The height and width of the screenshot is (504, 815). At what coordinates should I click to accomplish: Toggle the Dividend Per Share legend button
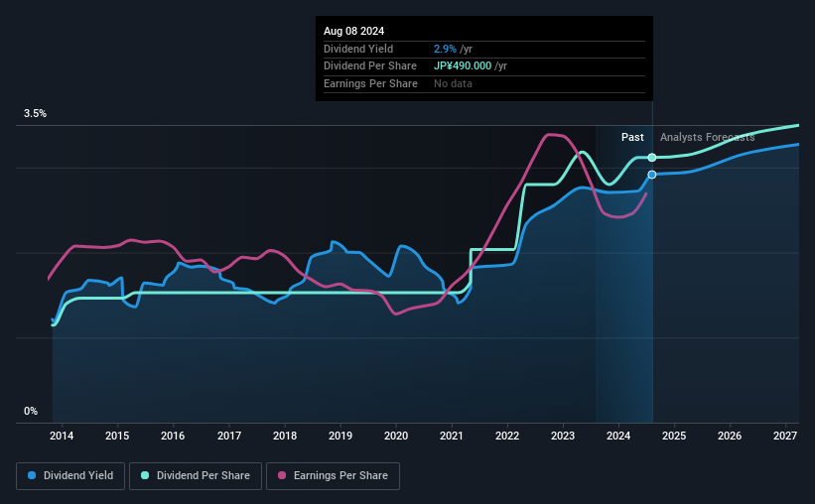[196, 476]
